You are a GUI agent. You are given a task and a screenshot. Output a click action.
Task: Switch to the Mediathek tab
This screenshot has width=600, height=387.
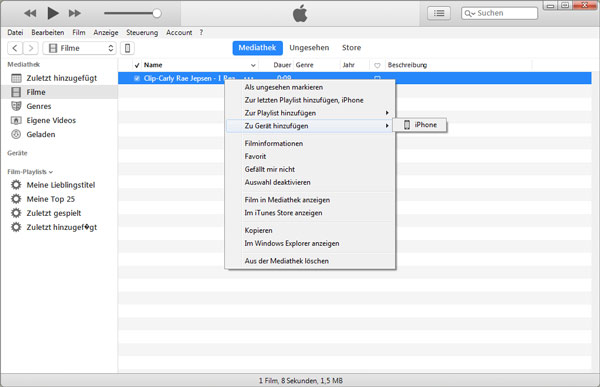click(258, 48)
